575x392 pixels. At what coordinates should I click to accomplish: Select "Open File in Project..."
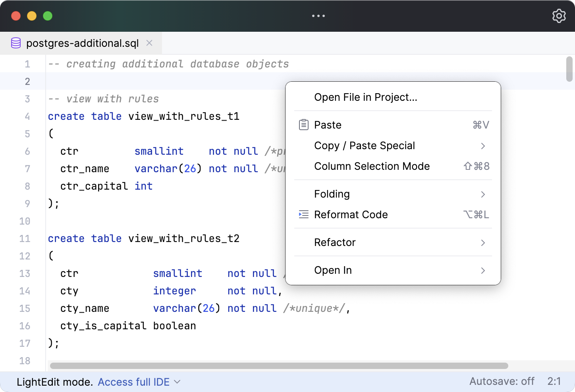pyautogui.click(x=366, y=97)
